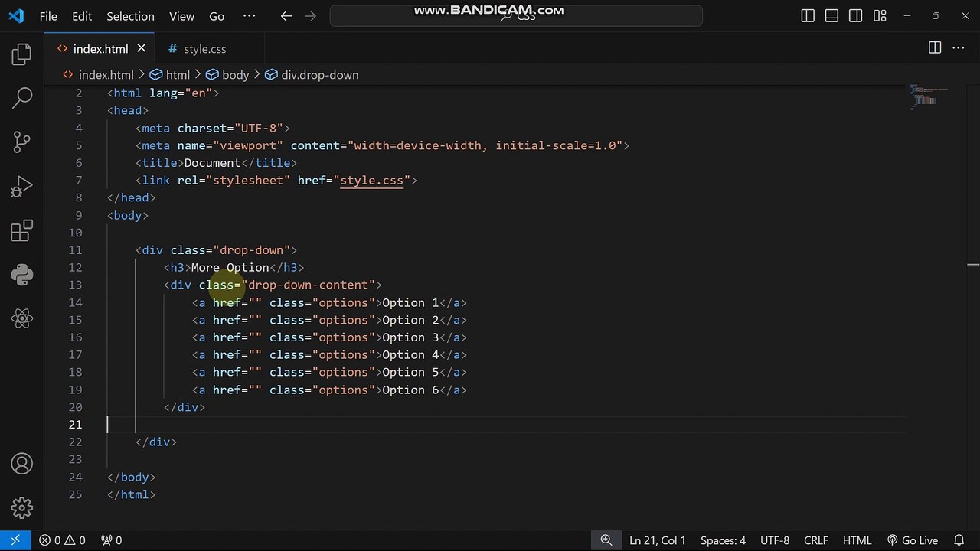Open the Accounts menu icon
980x551 pixels.
tap(21, 463)
